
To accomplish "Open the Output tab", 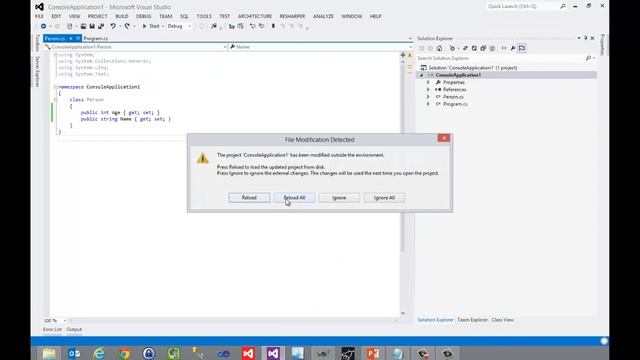I will pos(74,329).
